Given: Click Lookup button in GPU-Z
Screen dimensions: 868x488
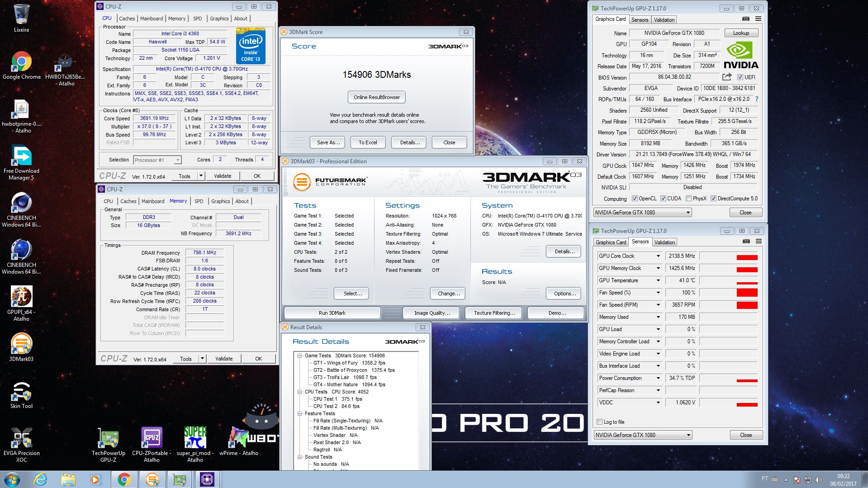Looking at the screenshot, I should click(x=741, y=33).
